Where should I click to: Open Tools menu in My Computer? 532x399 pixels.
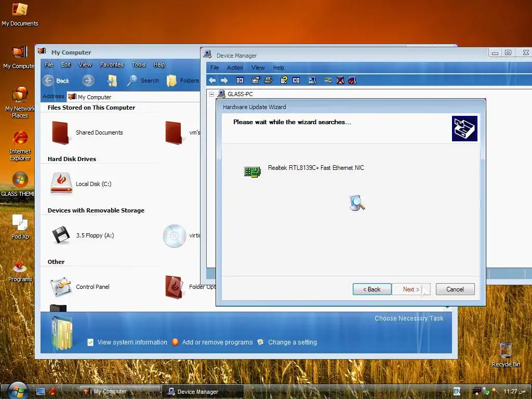(x=138, y=64)
